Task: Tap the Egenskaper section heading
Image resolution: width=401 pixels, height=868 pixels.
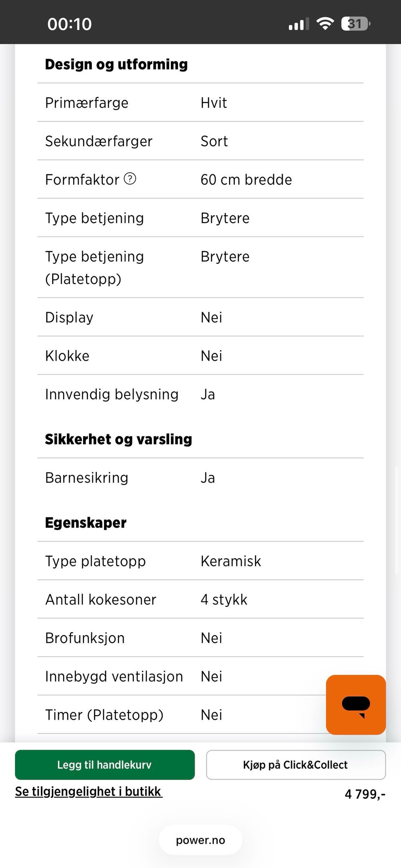Action: click(x=86, y=523)
